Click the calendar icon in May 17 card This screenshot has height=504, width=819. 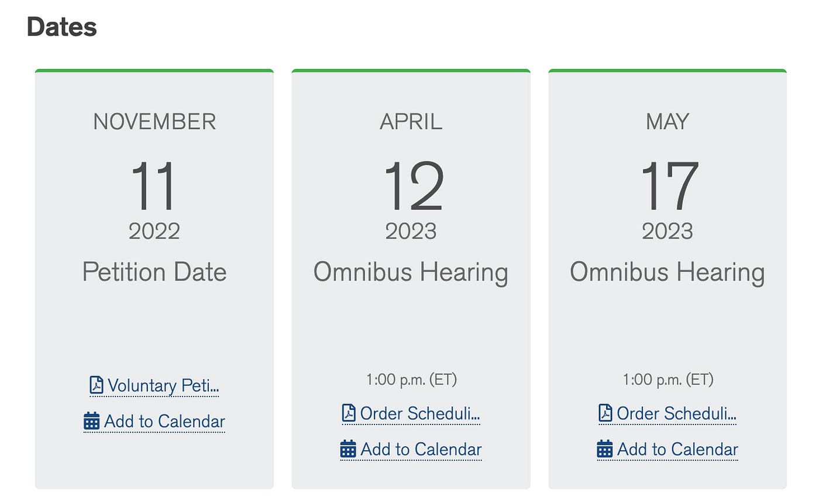point(605,449)
